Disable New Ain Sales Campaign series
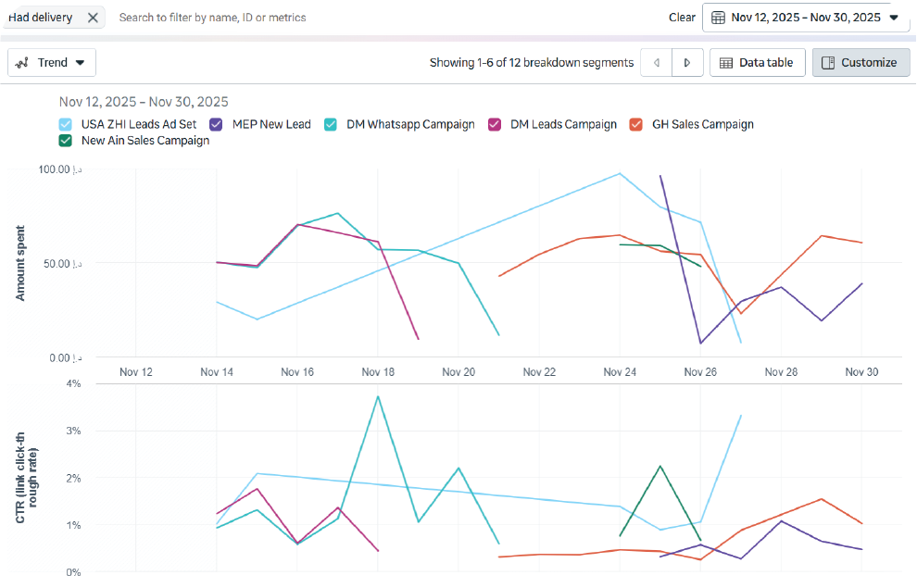Screen dimensions: 917x588 [66, 141]
